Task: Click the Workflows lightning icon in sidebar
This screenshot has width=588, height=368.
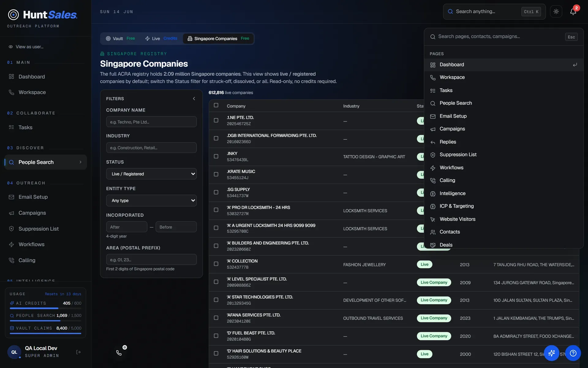Action: point(11,244)
